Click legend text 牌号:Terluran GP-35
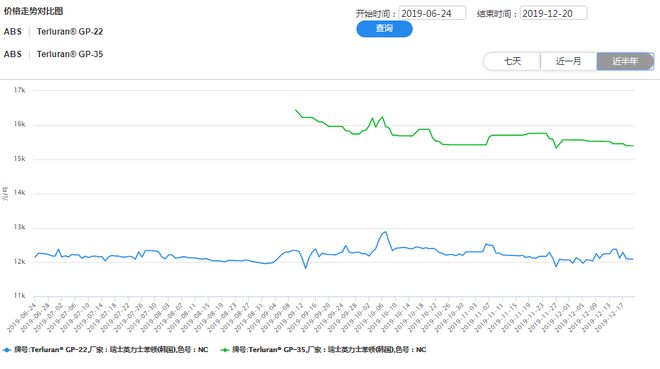This screenshot has height=369, width=660. (329, 350)
